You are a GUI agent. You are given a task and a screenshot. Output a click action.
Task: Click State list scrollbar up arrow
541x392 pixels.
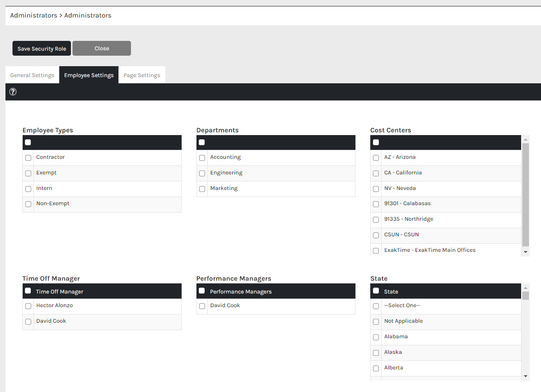coord(525,287)
